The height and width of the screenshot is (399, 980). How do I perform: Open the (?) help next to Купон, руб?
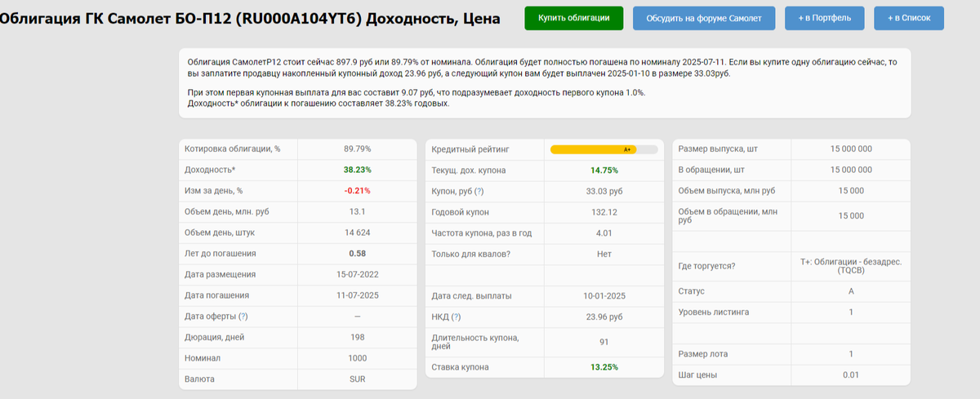click(x=479, y=191)
